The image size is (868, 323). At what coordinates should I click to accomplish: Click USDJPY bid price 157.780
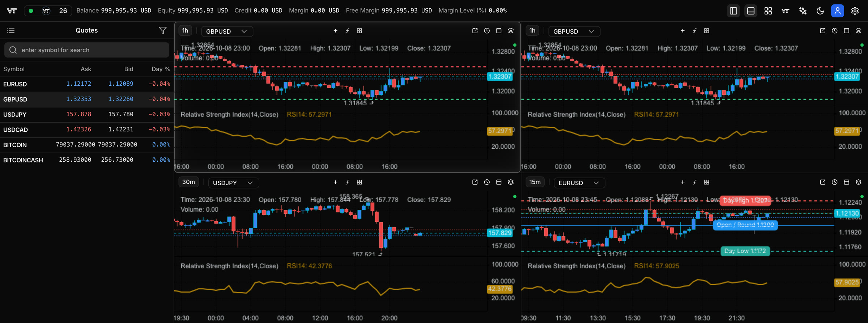121,114
